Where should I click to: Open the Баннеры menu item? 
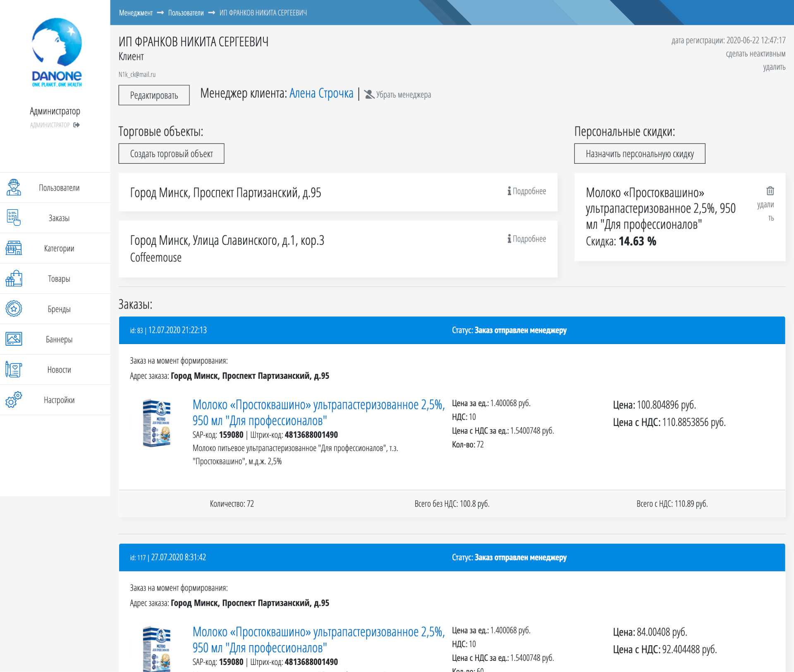[55, 339]
